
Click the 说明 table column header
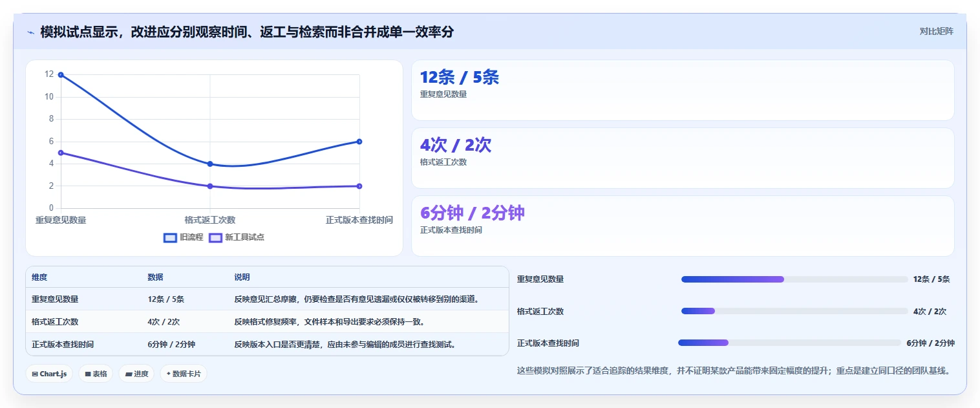(x=242, y=277)
